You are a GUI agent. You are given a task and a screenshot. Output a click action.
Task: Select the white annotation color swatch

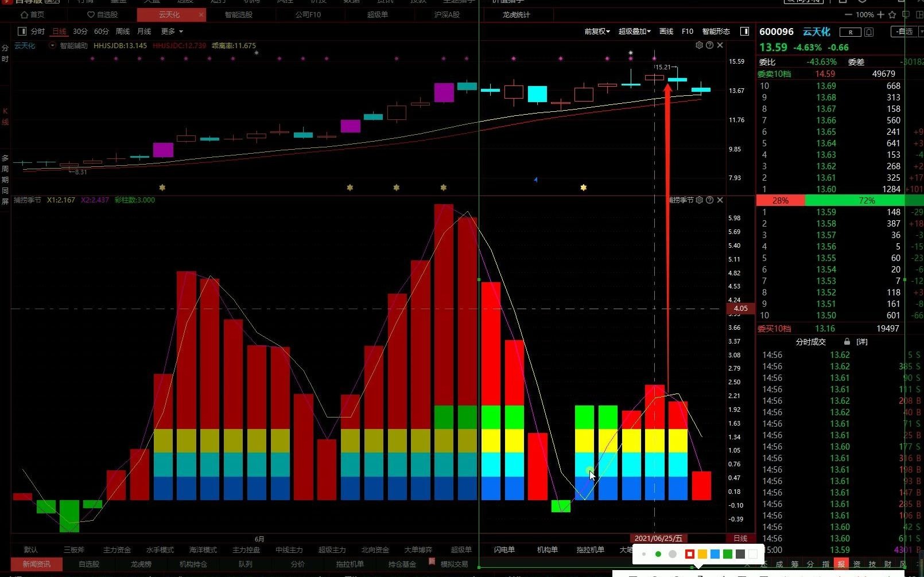tap(753, 554)
